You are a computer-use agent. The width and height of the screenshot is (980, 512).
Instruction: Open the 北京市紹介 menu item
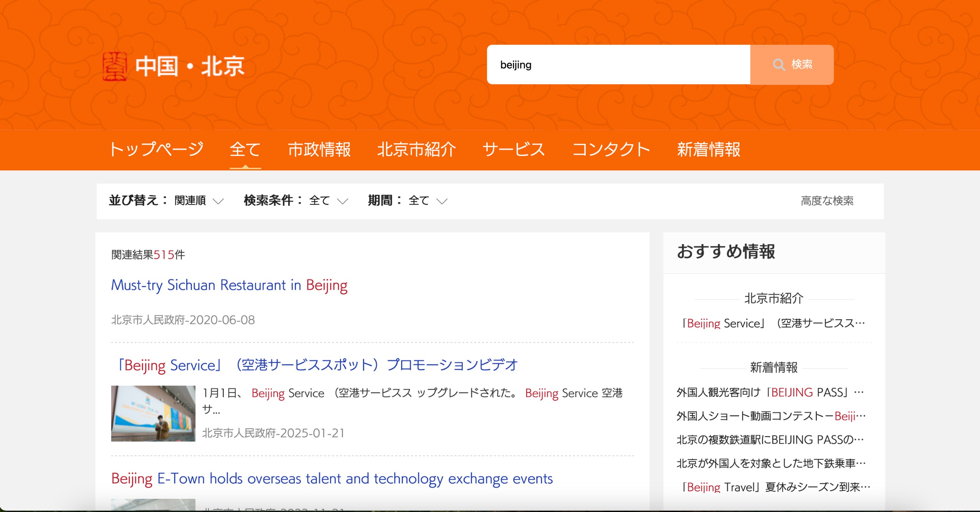[416, 150]
